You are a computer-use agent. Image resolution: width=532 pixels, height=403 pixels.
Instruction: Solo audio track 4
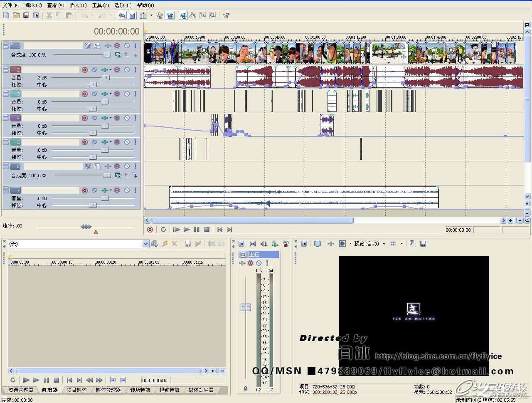tap(135, 118)
